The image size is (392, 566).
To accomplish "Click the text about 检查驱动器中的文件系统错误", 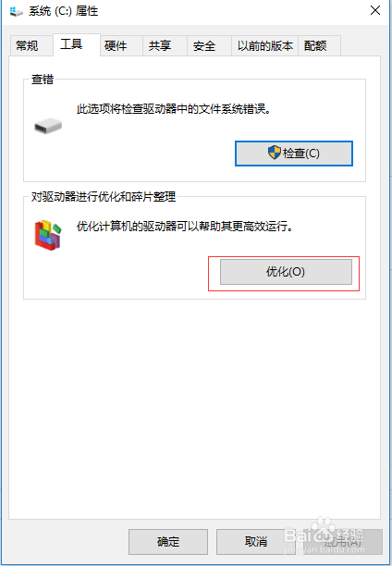I will 174,108.
